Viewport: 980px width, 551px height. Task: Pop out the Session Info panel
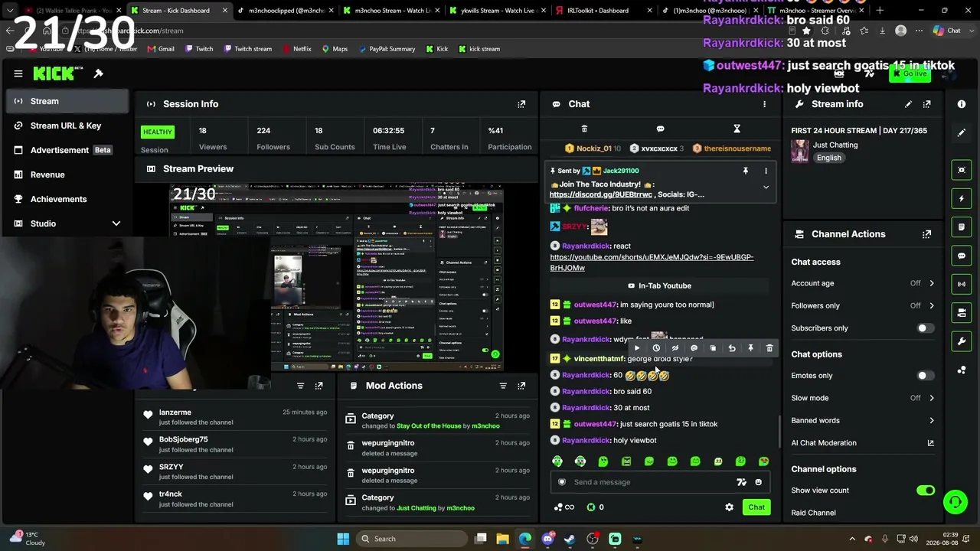tap(521, 104)
